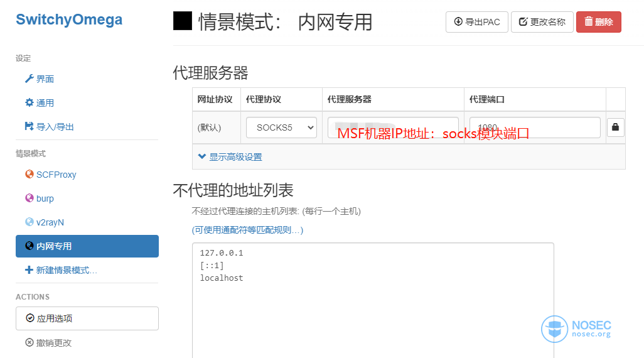Open the 通用 general settings
Screen dimensions: 644x358
tap(40, 103)
